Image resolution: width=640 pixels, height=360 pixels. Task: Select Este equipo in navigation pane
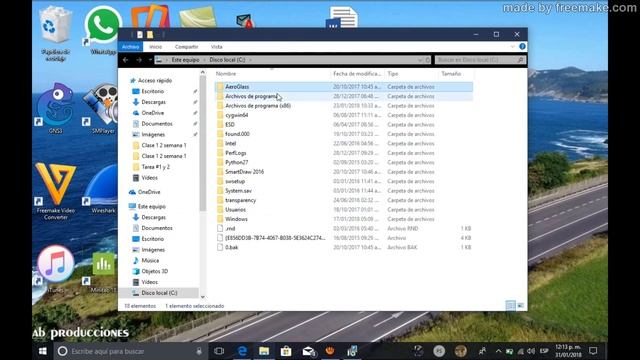pos(151,207)
